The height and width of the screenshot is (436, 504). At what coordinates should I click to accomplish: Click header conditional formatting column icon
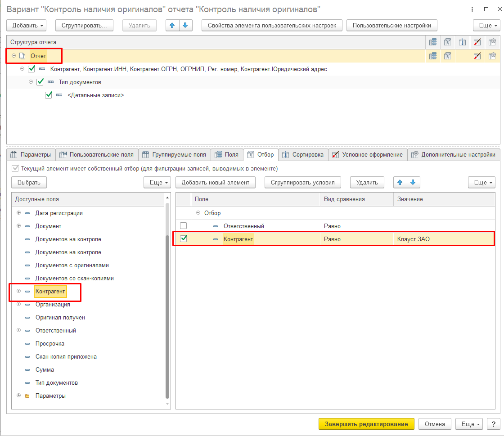(477, 42)
